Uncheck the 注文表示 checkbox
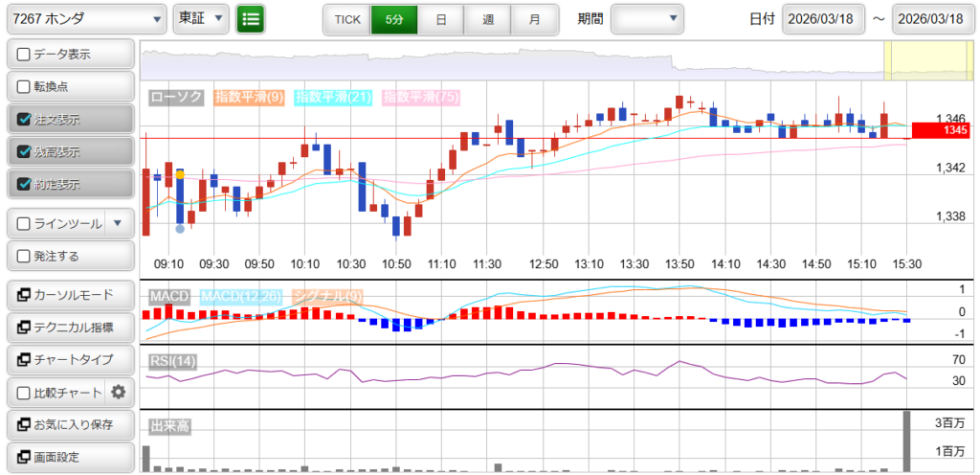The width and height of the screenshot is (980, 475). 26,120
